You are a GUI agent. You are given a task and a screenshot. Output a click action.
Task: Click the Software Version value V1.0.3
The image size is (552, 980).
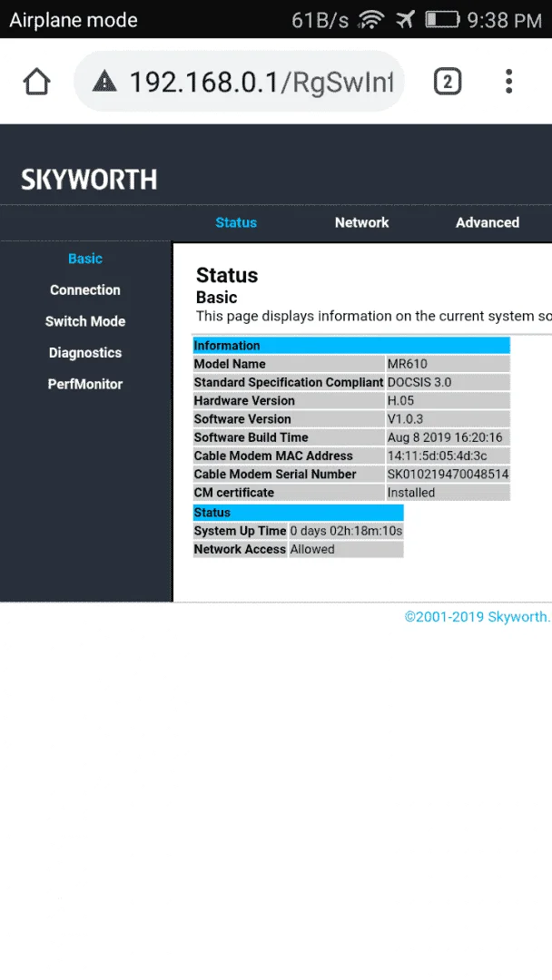click(x=448, y=418)
